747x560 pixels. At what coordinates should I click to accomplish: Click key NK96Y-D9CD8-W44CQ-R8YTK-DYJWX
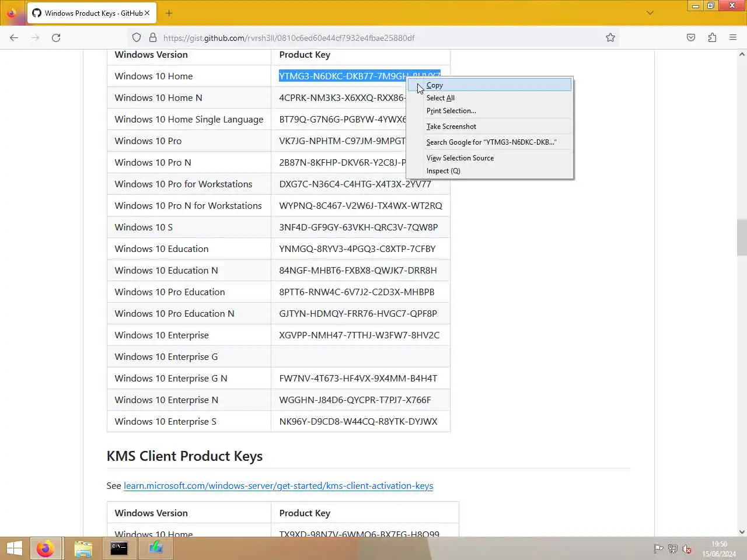point(358,421)
